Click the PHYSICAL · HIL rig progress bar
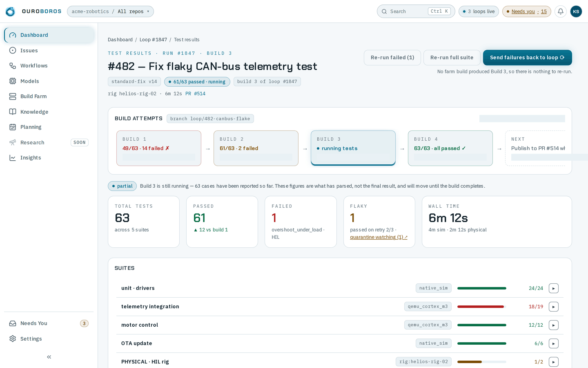 point(482,362)
